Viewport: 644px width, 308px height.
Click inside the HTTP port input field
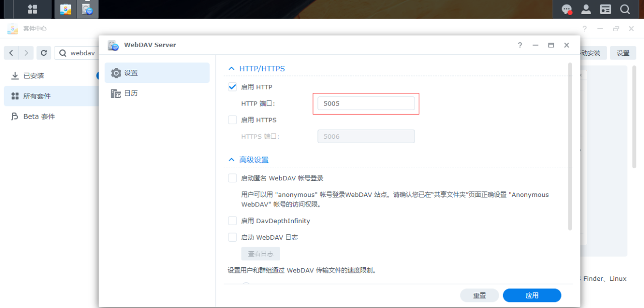pyautogui.click(x=366, y=103)
